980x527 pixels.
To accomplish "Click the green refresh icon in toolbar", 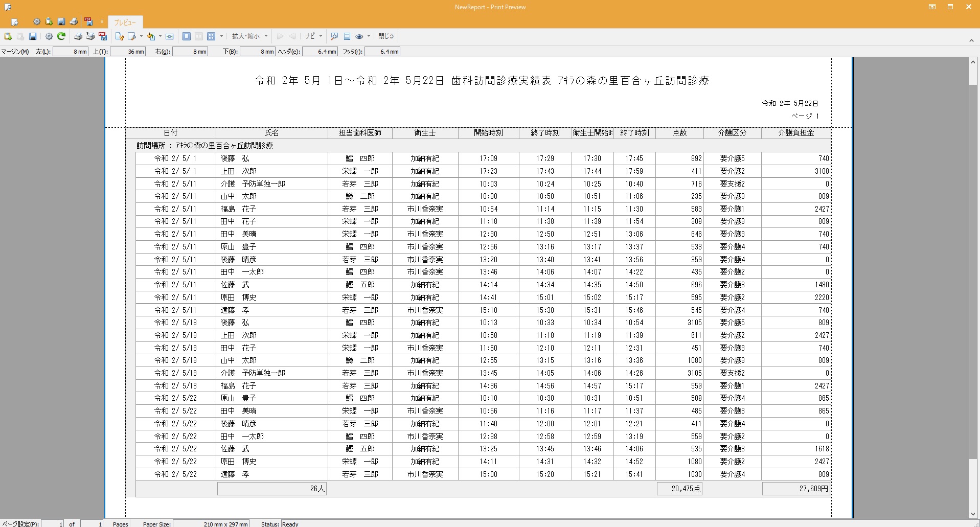I will [x=61, y=36].
